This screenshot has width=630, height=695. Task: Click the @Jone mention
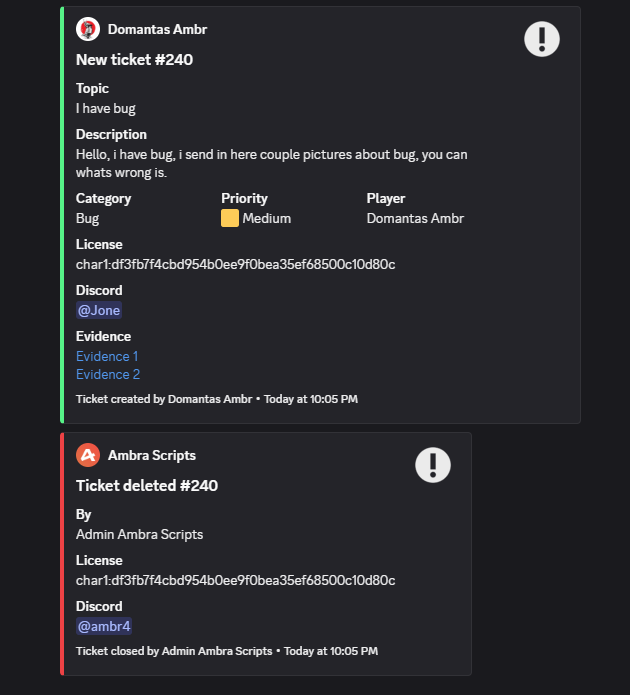pyautogui.click(x=99, y=310)
